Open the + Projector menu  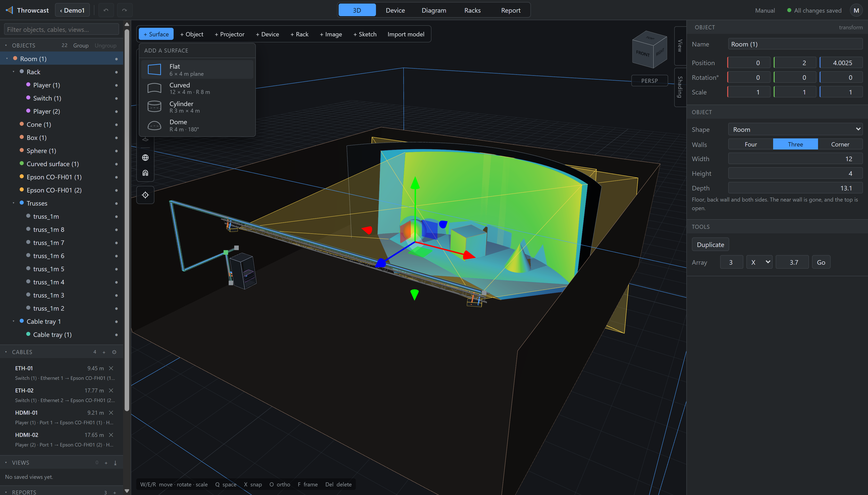tap(230, 34)
